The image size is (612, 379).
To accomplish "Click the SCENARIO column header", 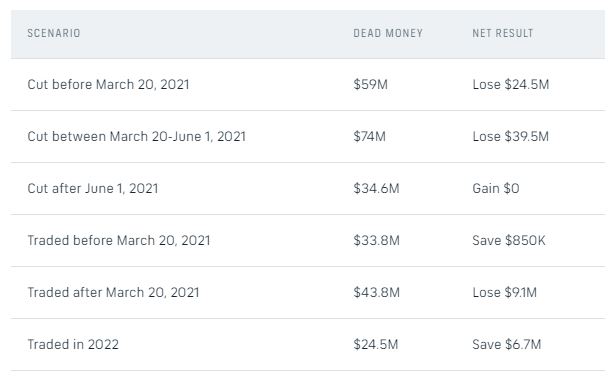I will tap(54, 33).
